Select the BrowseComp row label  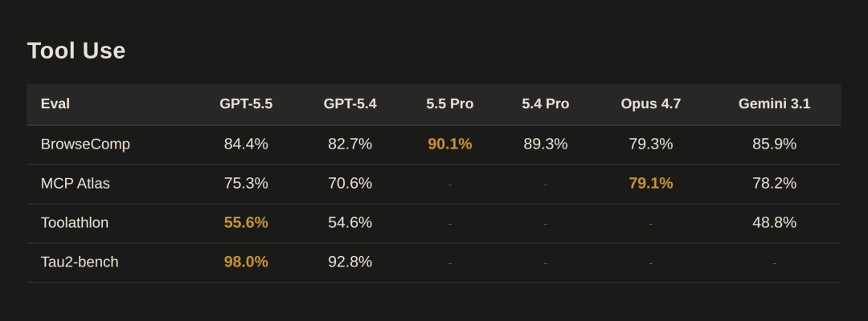pos(85,144)
